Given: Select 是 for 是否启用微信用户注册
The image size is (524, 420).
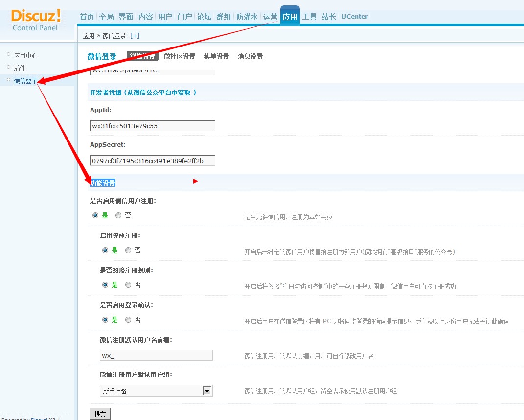Looking at the screenshot, I should [95, 215].
